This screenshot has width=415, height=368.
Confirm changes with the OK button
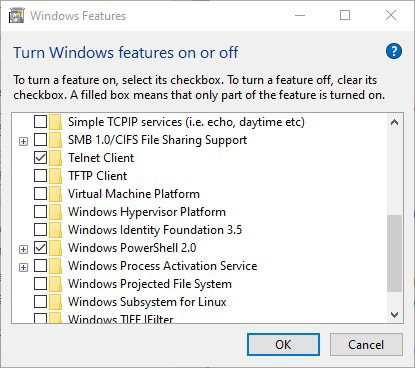(x=283, y=344)
